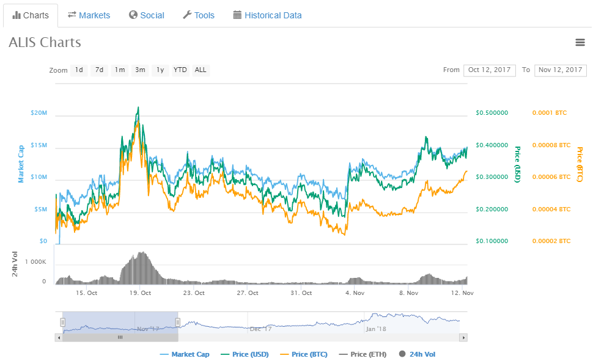Set zoom range to 1m

point(120,70)
